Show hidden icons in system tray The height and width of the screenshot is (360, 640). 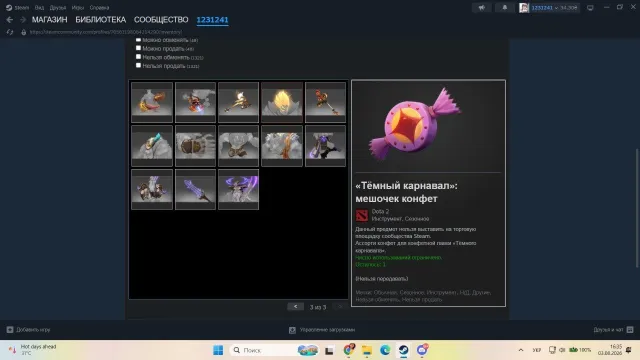pos(521,350)
